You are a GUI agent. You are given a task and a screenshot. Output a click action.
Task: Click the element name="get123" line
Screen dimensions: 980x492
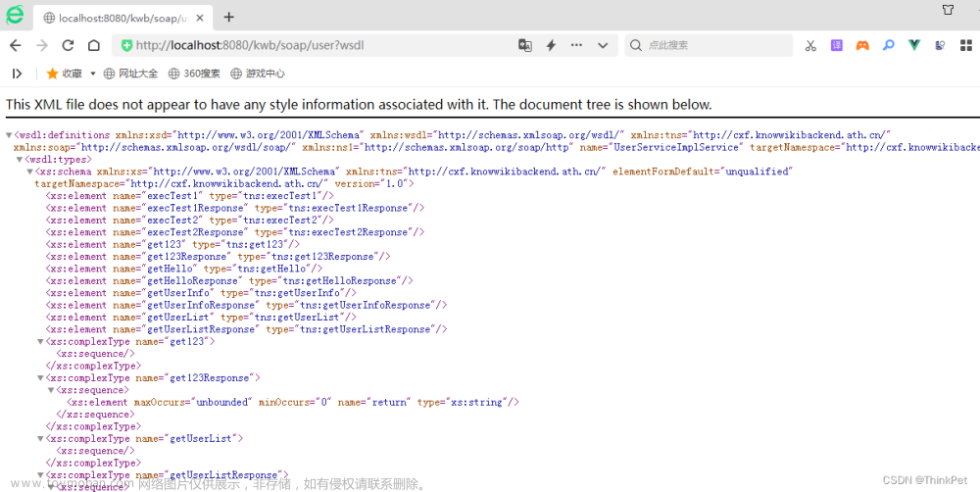pos(172,244)
